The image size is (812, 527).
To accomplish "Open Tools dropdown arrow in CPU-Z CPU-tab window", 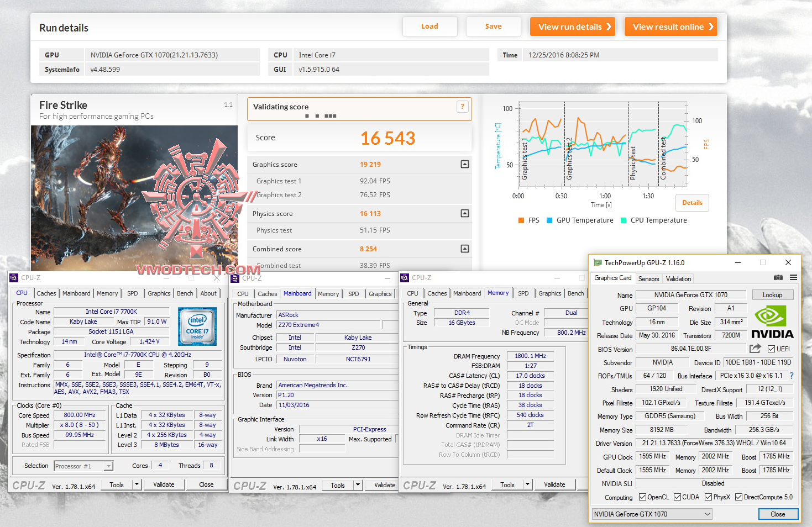I will 137,484.
